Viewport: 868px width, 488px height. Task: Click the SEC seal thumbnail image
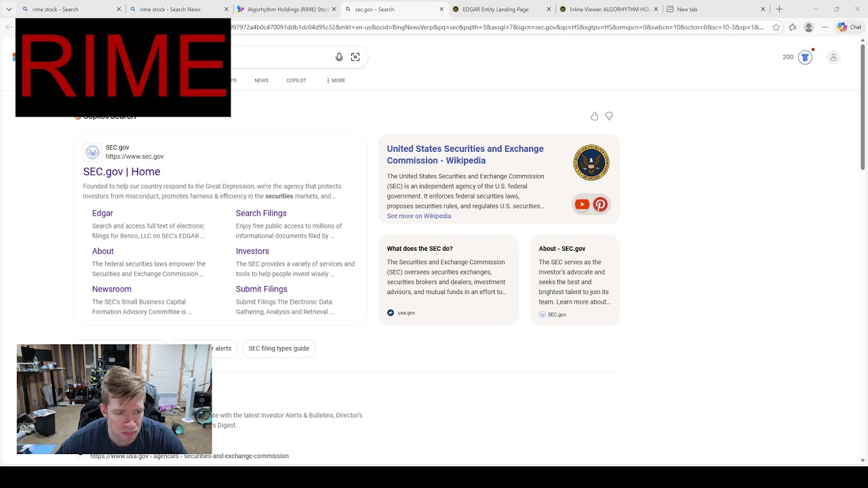point(591,163)
